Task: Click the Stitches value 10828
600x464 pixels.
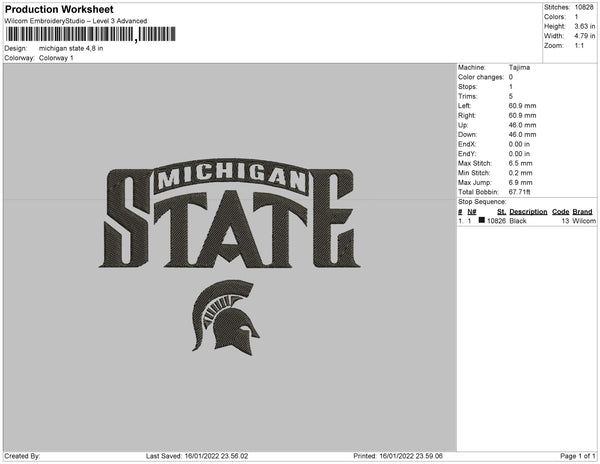Action: [584, 7]
